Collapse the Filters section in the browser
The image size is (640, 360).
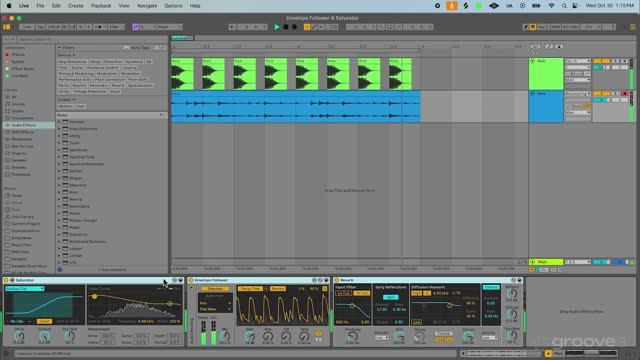(60, 48)
